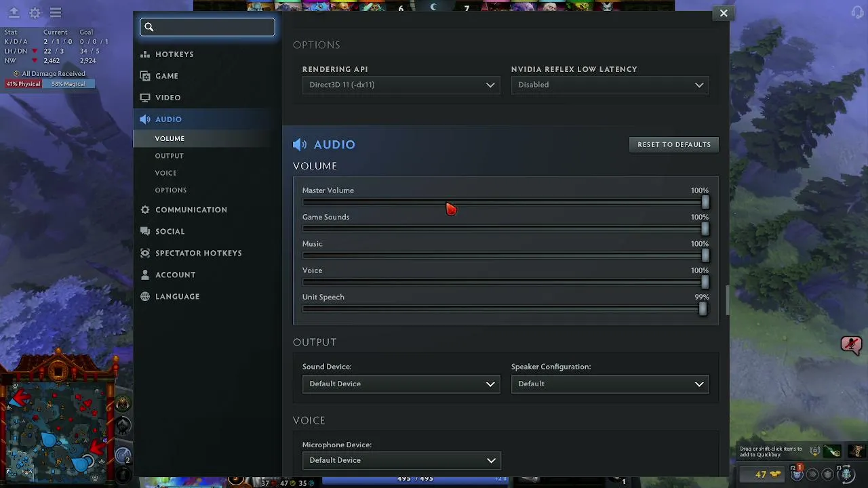Screen dimensions: 868x488
Task: Open the NVIDIA Reflex Low Latency dropdown
Action: point(610,85)
